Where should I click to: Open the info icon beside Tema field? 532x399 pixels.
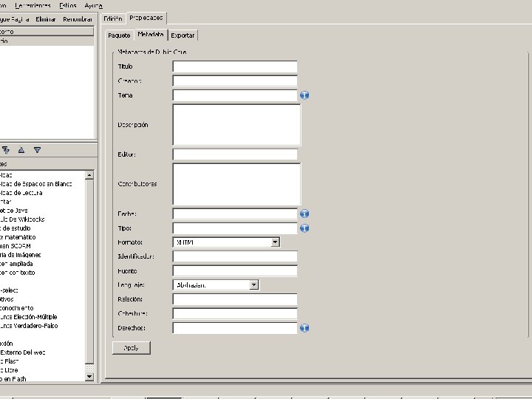coord(304,95)
